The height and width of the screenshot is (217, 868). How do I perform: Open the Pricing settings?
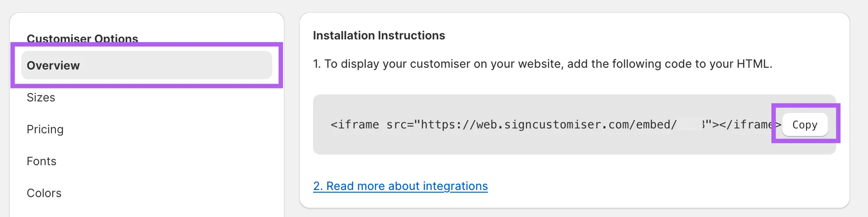click(45, 129)
